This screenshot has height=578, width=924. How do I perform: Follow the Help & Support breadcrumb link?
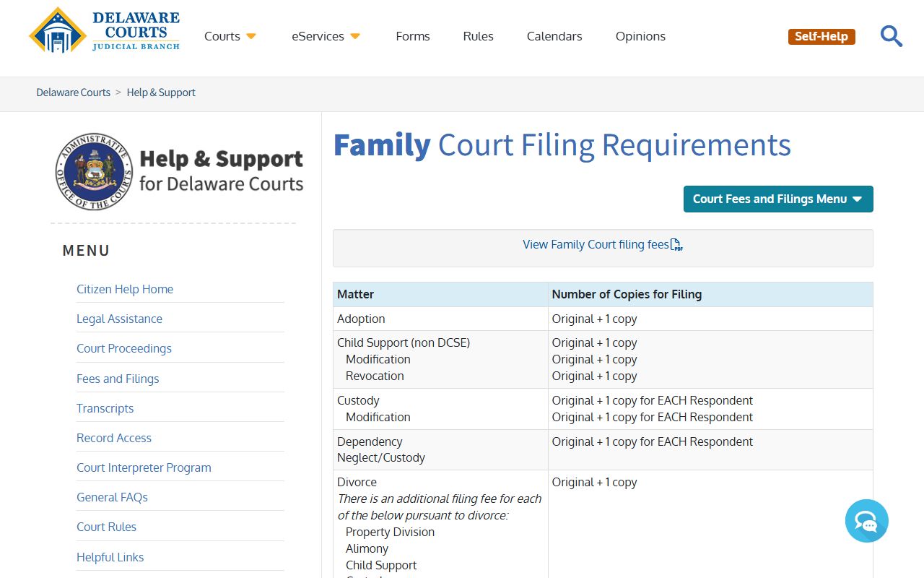click(161, 92)
